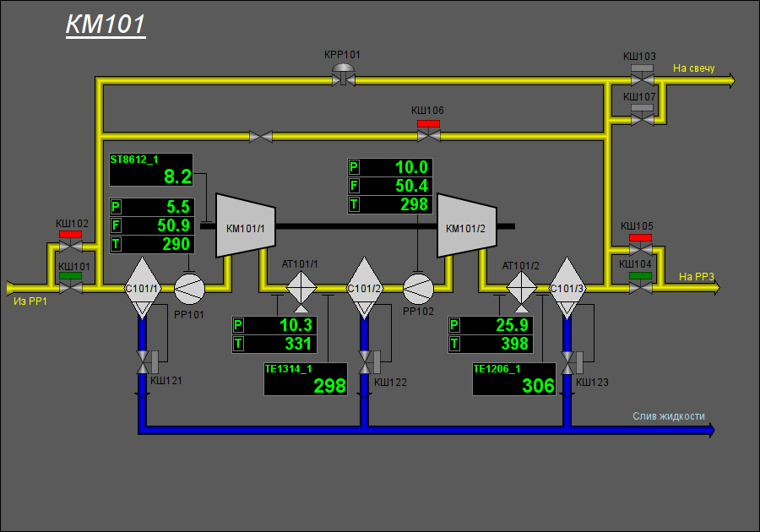Toggle the red КШ105 valve indicator

[x=640, y=237]
